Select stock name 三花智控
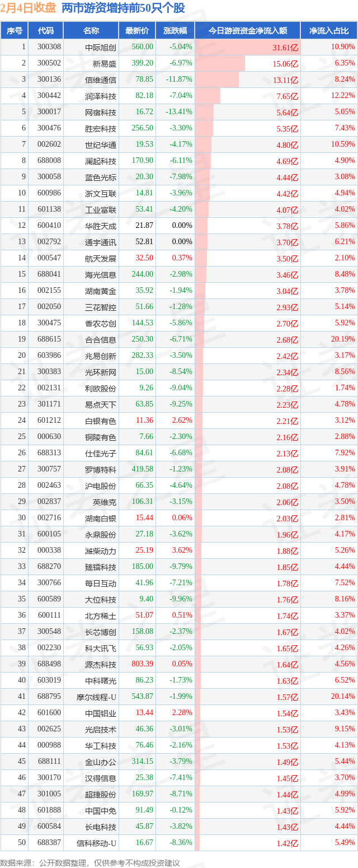 [x=101, y=307]
